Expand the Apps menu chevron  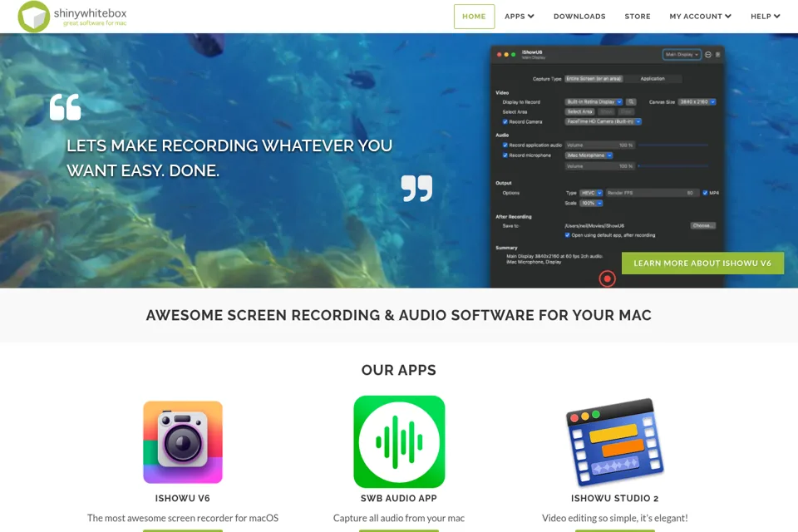tap(531, 17)
